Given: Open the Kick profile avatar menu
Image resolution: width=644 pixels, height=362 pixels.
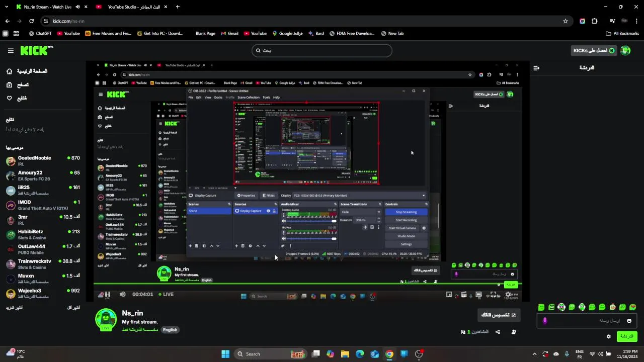Looking at the screenshot, I should (x=625, y=50).
